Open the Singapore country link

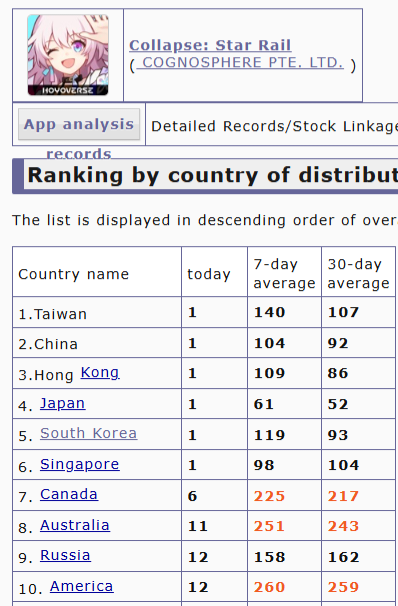point(80,464)
